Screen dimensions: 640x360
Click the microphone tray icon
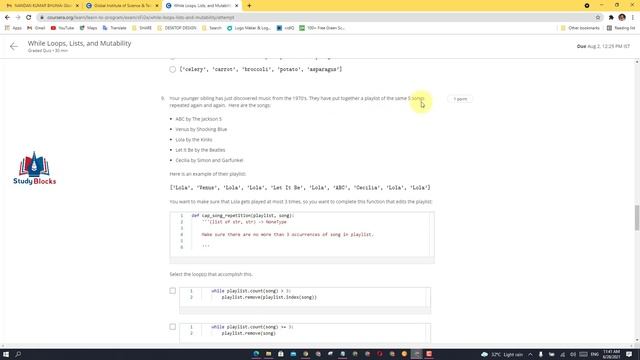[541, 354]
